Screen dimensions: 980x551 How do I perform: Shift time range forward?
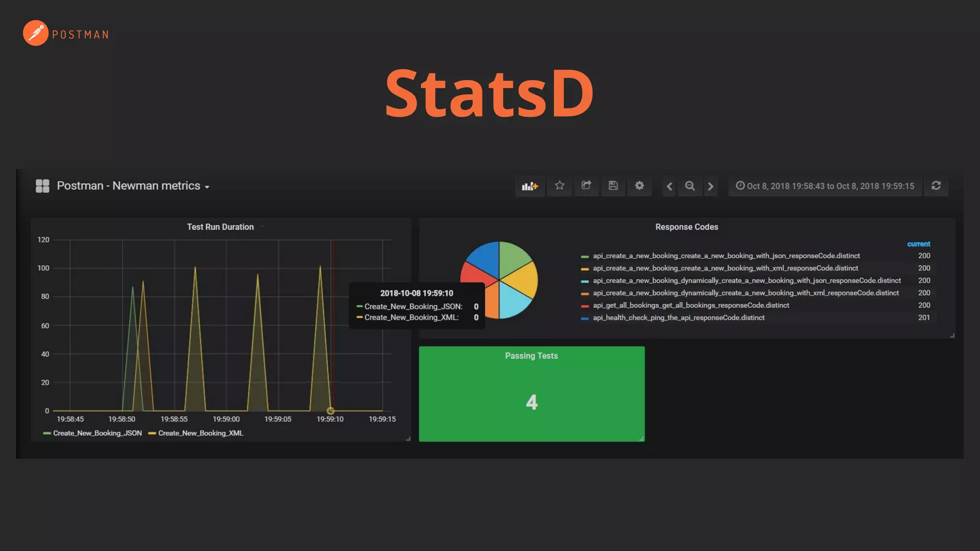711,186
